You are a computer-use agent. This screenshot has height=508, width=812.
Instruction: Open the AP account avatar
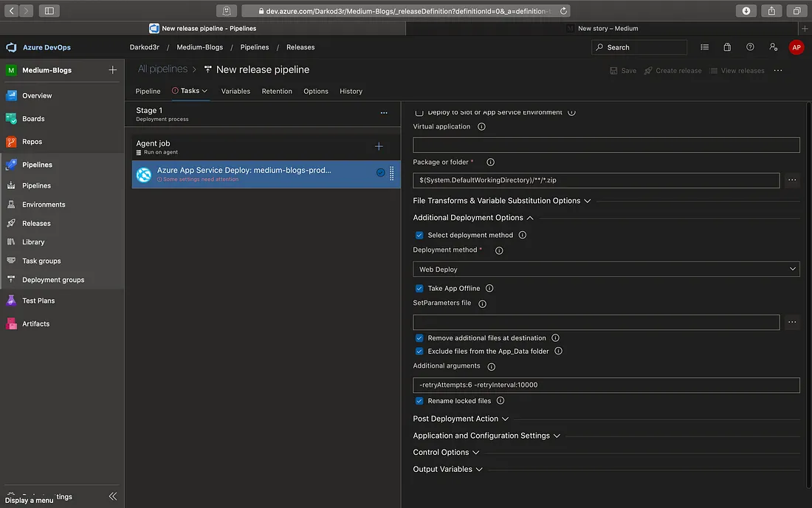(796, 47)
